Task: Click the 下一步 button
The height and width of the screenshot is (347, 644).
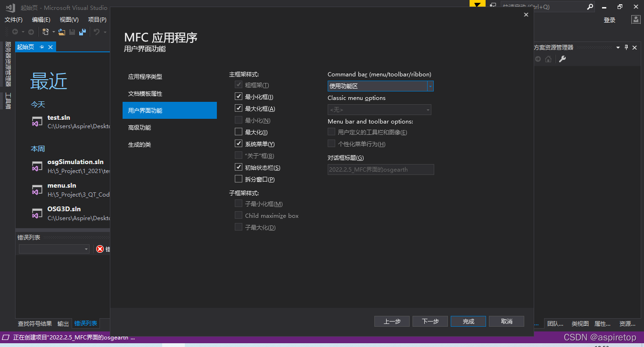Action: point(430,321)
